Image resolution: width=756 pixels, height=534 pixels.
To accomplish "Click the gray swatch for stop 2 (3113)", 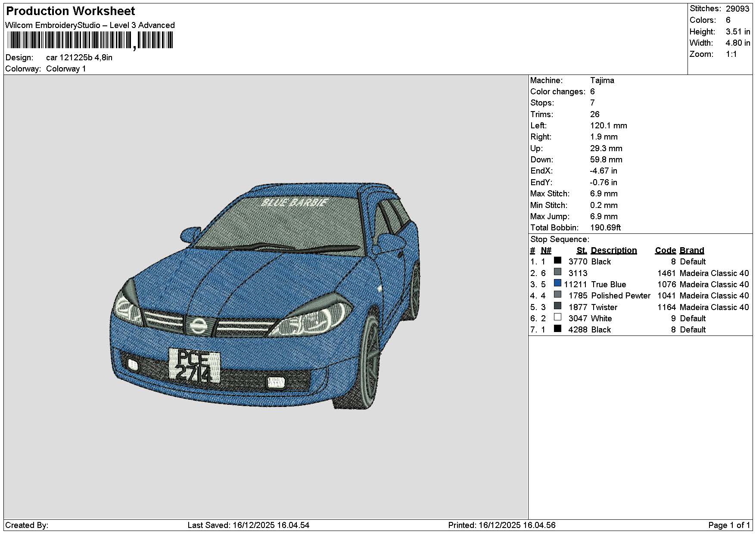I will tap(557, 272).
